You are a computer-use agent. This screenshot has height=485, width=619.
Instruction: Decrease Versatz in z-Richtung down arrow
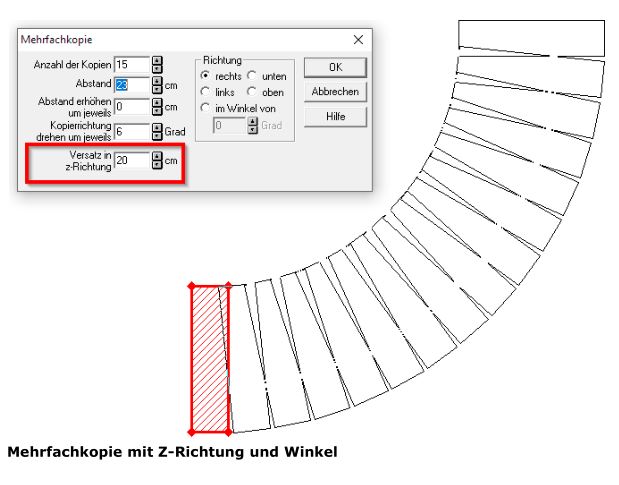(x=157, y=165)
